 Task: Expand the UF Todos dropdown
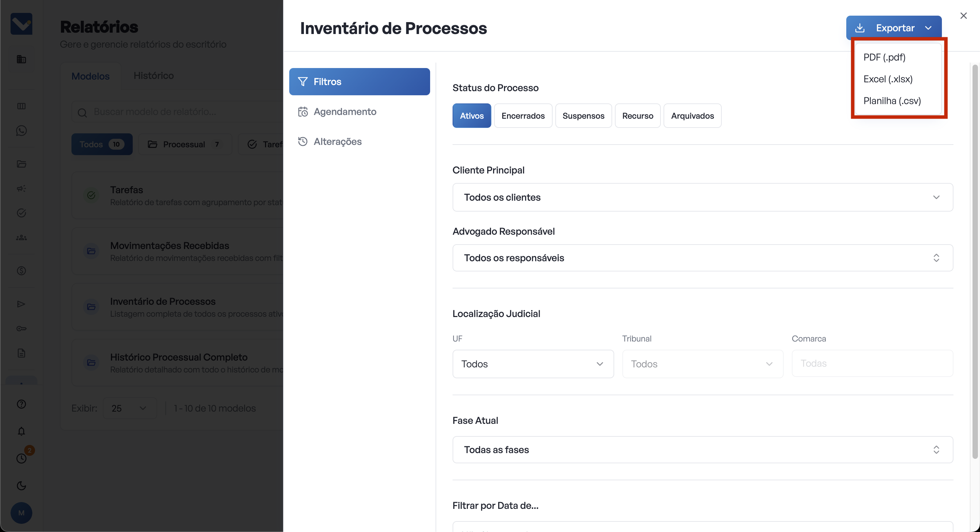click(533, 364)
